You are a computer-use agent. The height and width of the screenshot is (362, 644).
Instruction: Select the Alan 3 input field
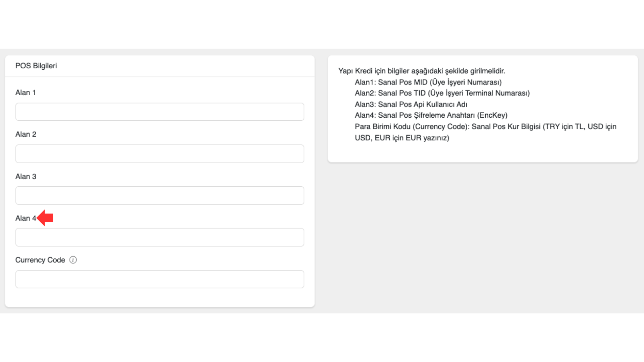tap(160, 195)
